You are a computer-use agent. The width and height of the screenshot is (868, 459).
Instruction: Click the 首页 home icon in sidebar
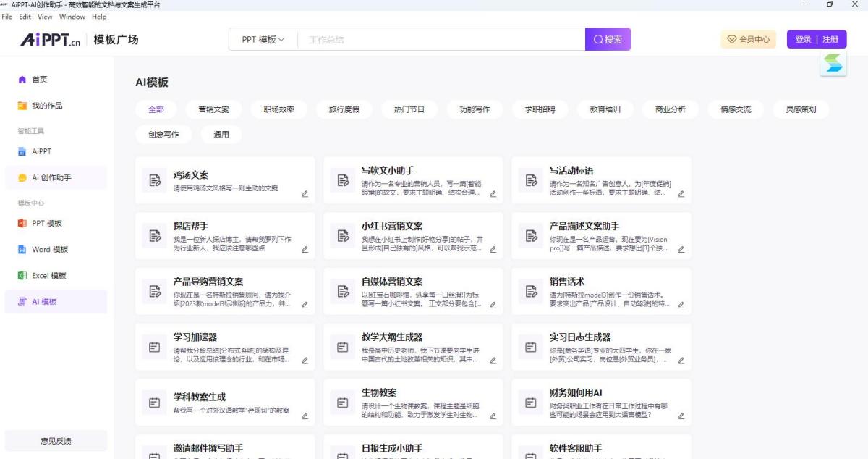(22, 80)
